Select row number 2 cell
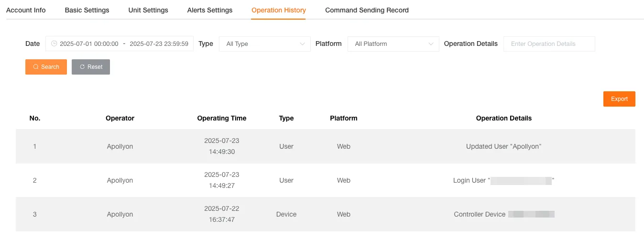Screen dimensions: 644x240 [35, 180]
